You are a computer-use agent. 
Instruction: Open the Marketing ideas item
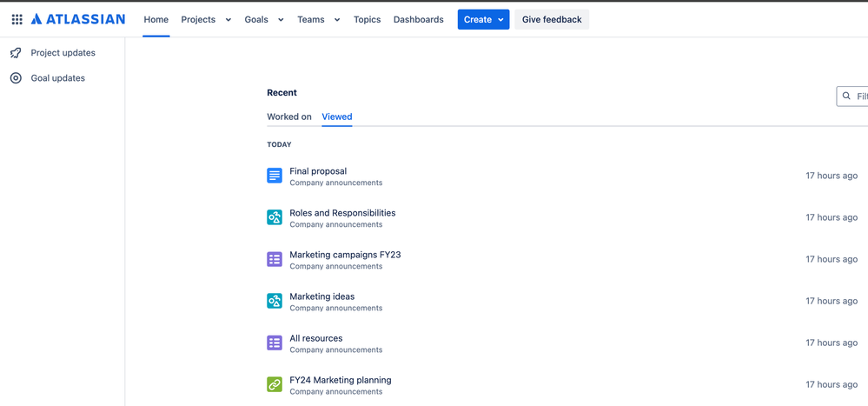(322, 296)
